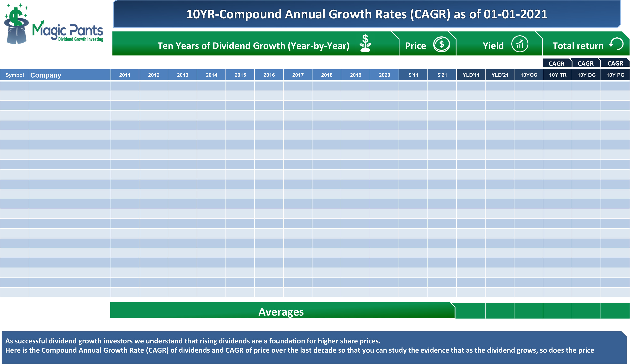The height and width of the screenshot is (364, 632).
Task: Click the YLD'21 column header
Action: [500, 75]
